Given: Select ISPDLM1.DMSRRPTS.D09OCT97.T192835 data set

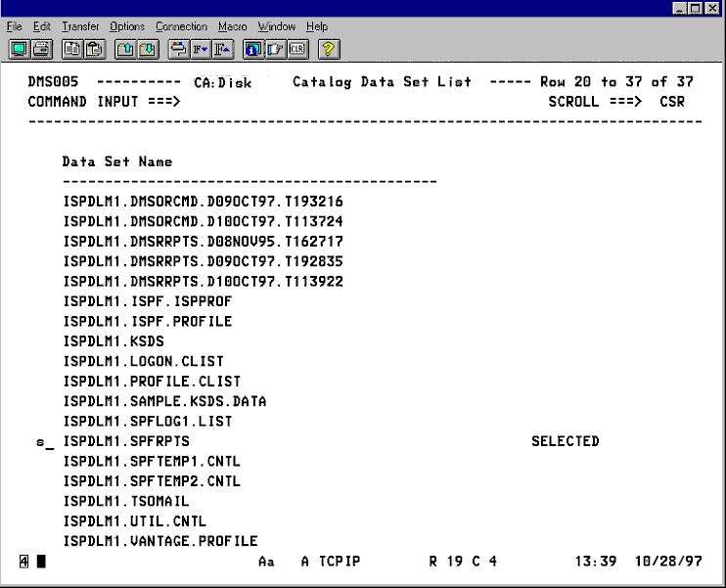Looking at the screenshot, I should pos(203,261).
